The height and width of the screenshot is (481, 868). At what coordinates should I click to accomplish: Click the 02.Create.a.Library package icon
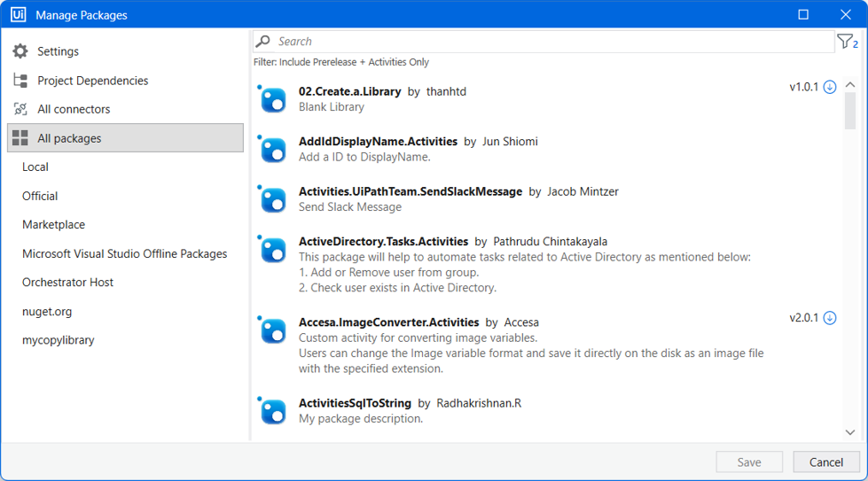tap(272, 99)
